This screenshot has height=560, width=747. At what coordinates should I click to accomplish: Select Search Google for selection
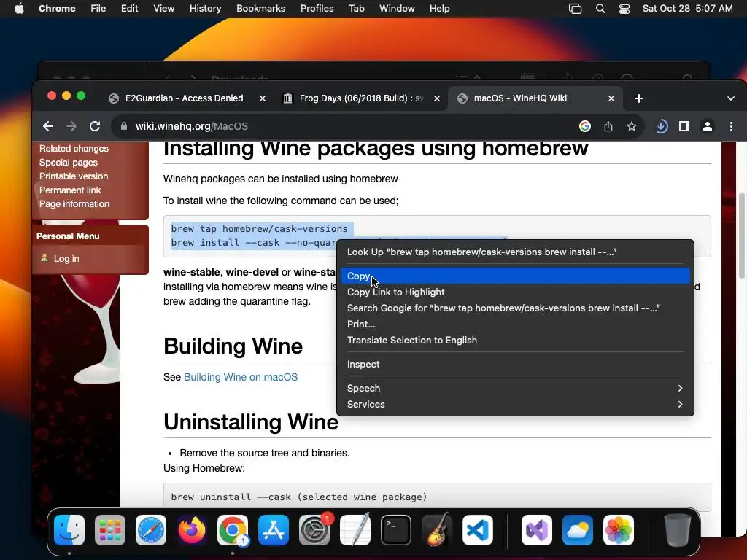point(516,308)
